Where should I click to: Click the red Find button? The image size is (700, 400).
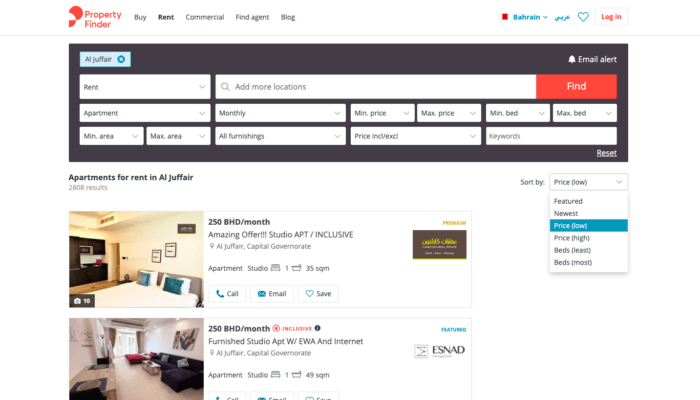[x=576, y=87]
